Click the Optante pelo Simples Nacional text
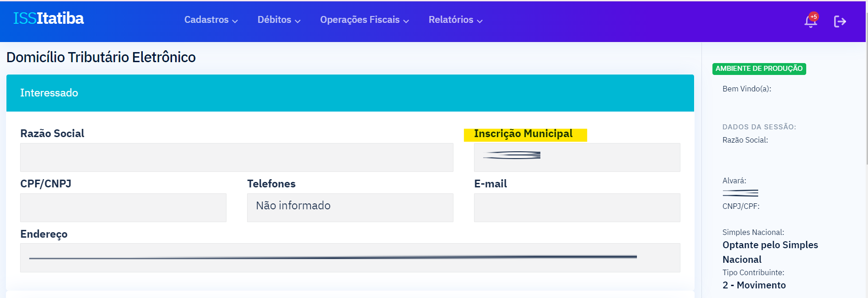 [770, 252]
